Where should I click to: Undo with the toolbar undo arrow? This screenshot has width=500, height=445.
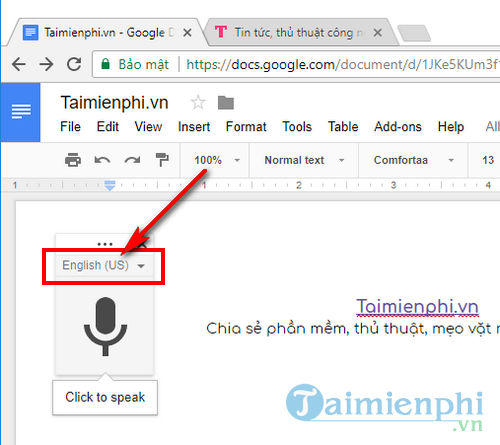102,160
